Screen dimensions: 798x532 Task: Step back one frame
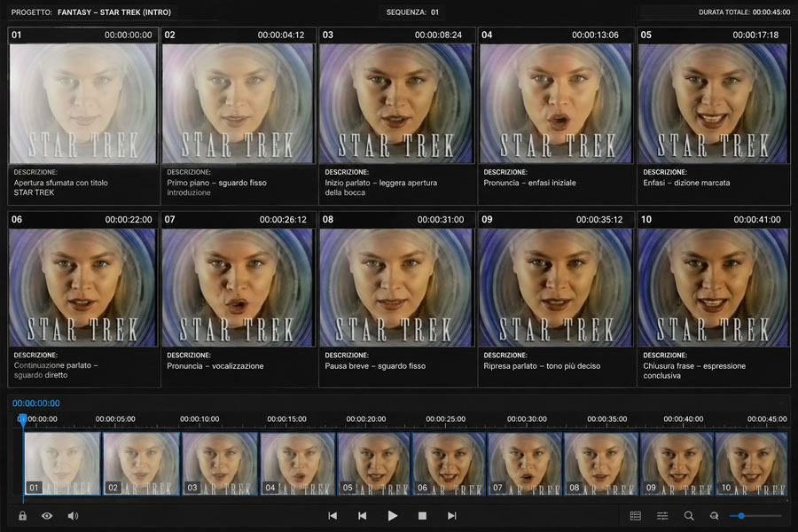362,516
